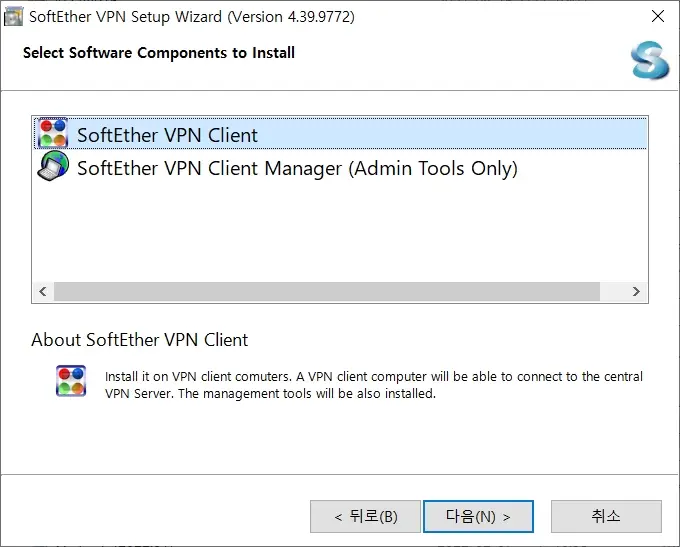This screenshot has width=680, height=547.
Task: Cancel setup with the 취소 button
Action: [x=606, y=516]
